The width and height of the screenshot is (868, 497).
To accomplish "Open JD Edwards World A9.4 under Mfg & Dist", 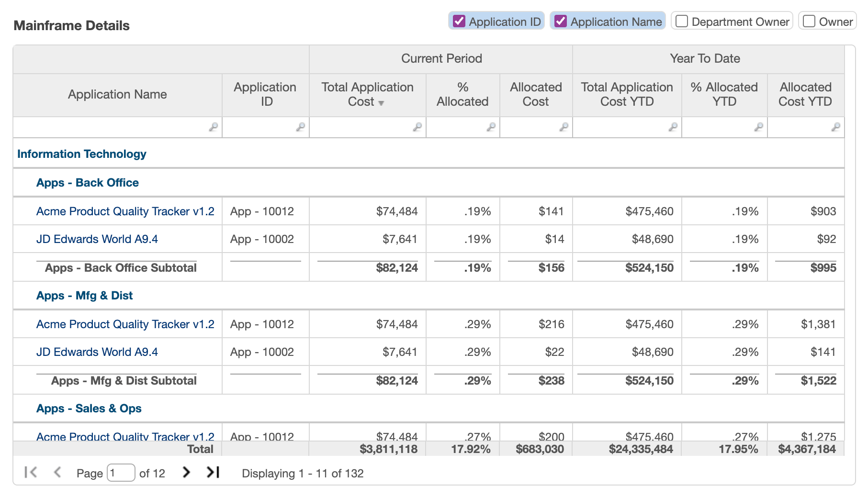I will tap(97, 352).
